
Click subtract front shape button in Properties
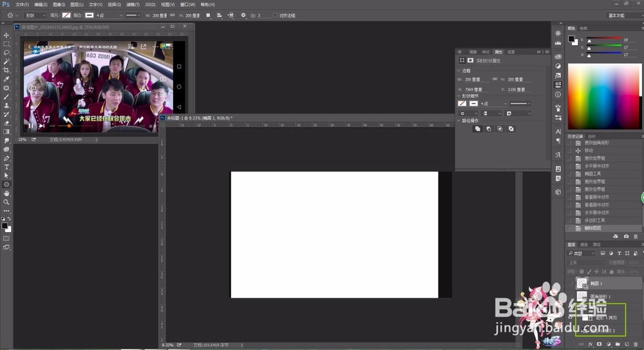pos(489,129)
